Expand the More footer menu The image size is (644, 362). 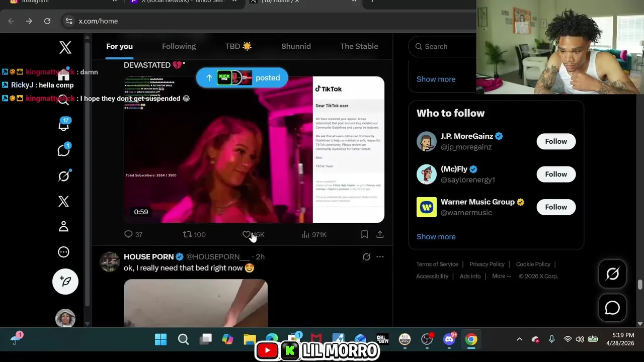[502, 276]
